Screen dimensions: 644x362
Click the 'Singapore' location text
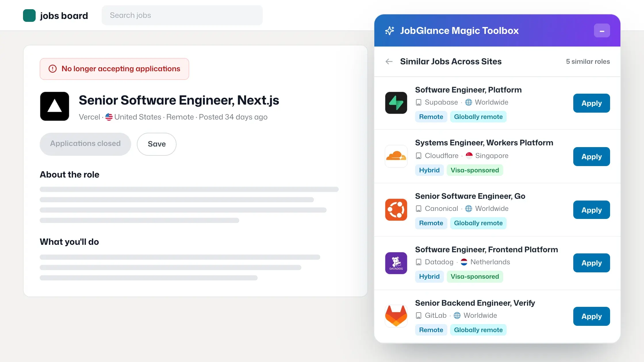(492, 156)
